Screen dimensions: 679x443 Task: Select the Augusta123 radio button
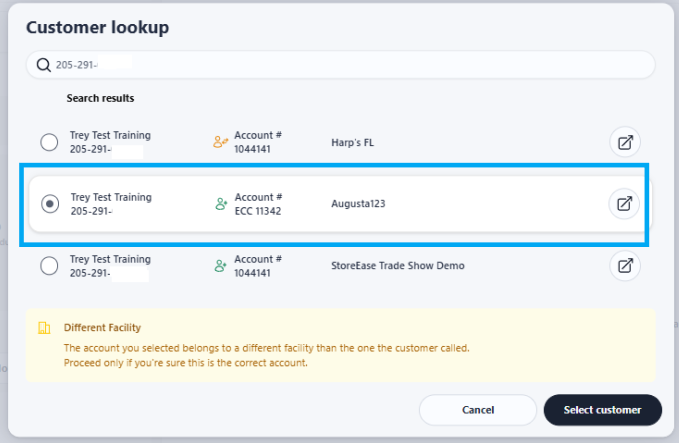[x=50, y=204]
